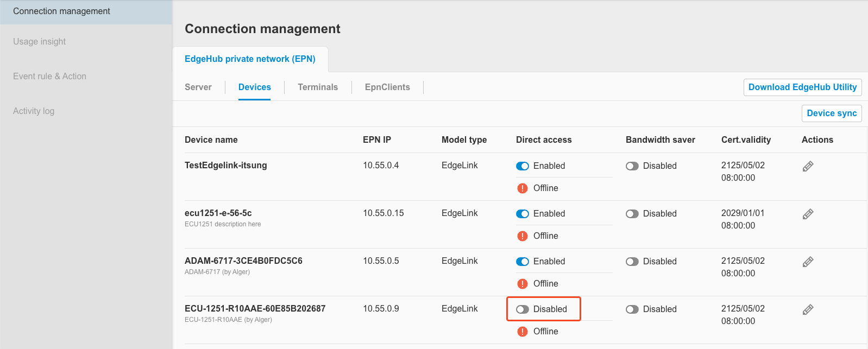Viewport: 868px width, 349px height.
Task: Click the Actions column header
Action: pyautogui.click(x=817, y=140)
